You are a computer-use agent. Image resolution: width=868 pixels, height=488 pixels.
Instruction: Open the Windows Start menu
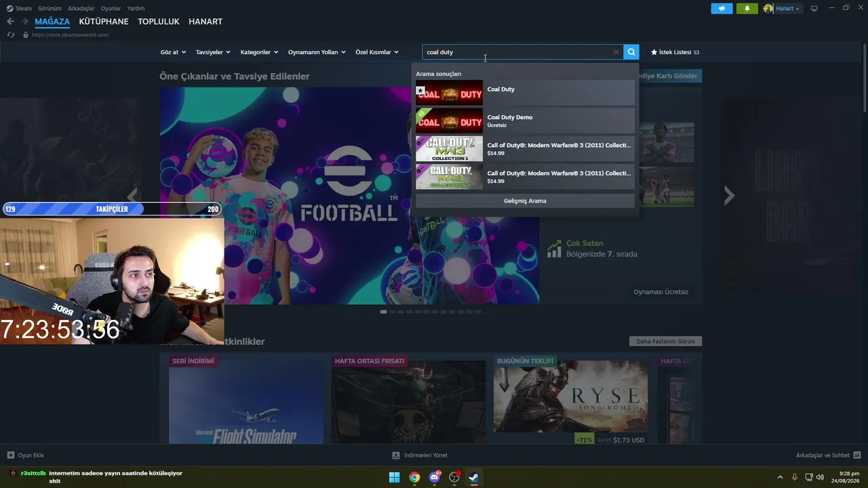click(x=394, y=477)
